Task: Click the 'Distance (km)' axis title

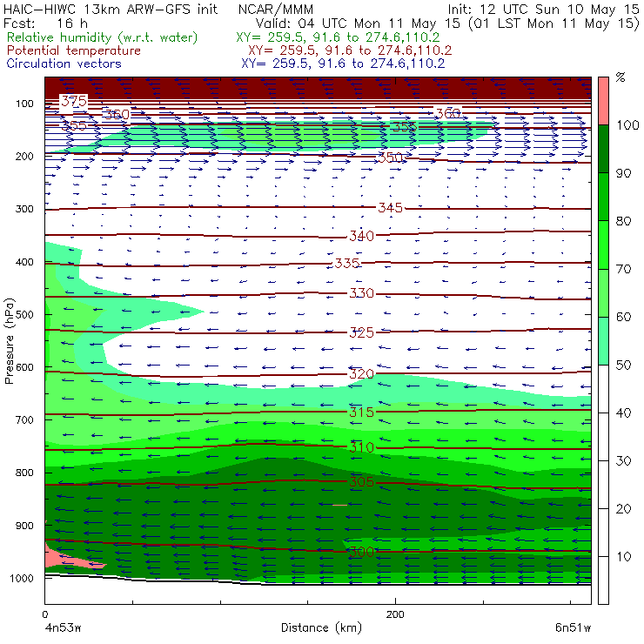Action: tap(321, 628)
